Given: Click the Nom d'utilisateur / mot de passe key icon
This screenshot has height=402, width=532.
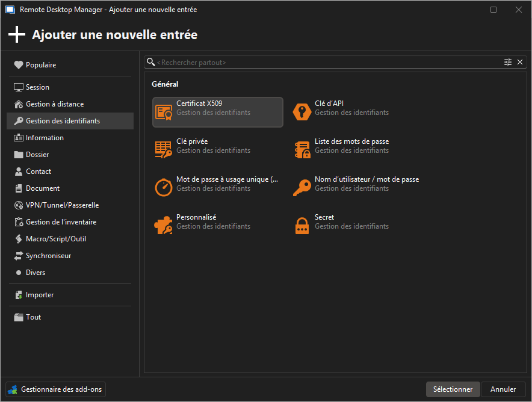Looking at the screenshot, I should pos(302,188).
